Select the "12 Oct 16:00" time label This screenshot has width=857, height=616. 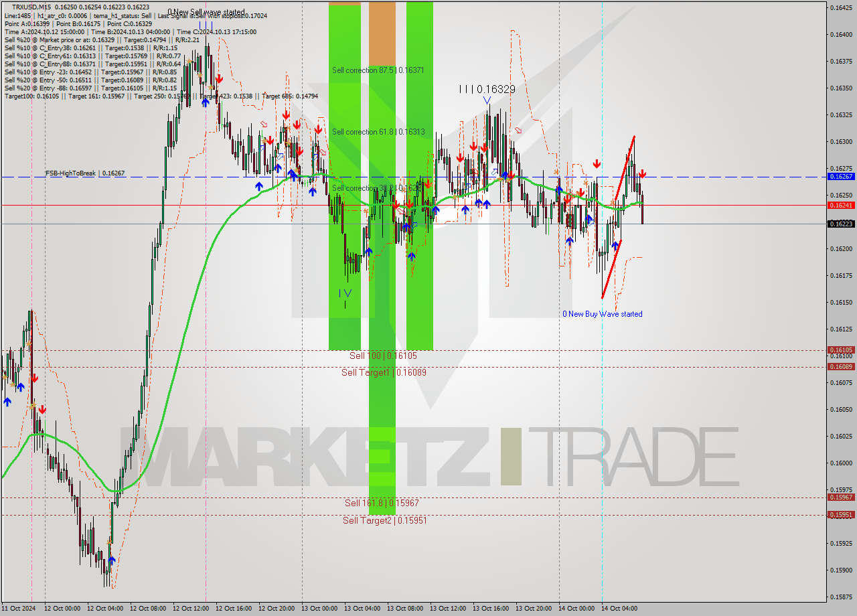[234, 609]
